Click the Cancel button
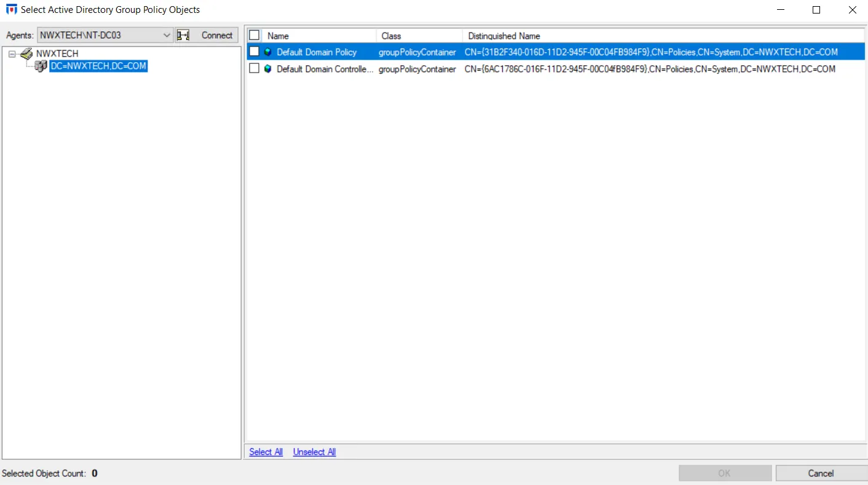The image size is (868, 485). click(821, 473)
